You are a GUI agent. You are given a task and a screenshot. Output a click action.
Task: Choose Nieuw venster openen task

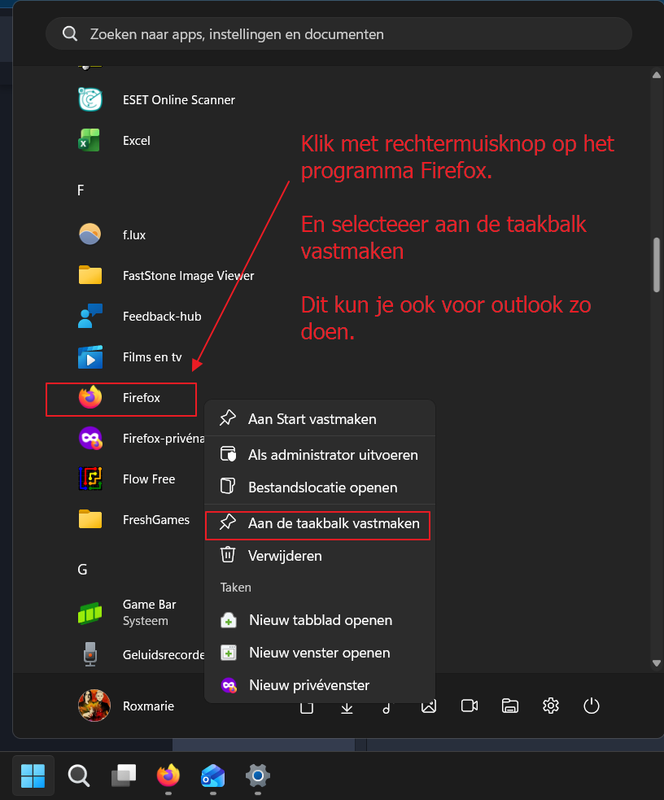point(319,653)
